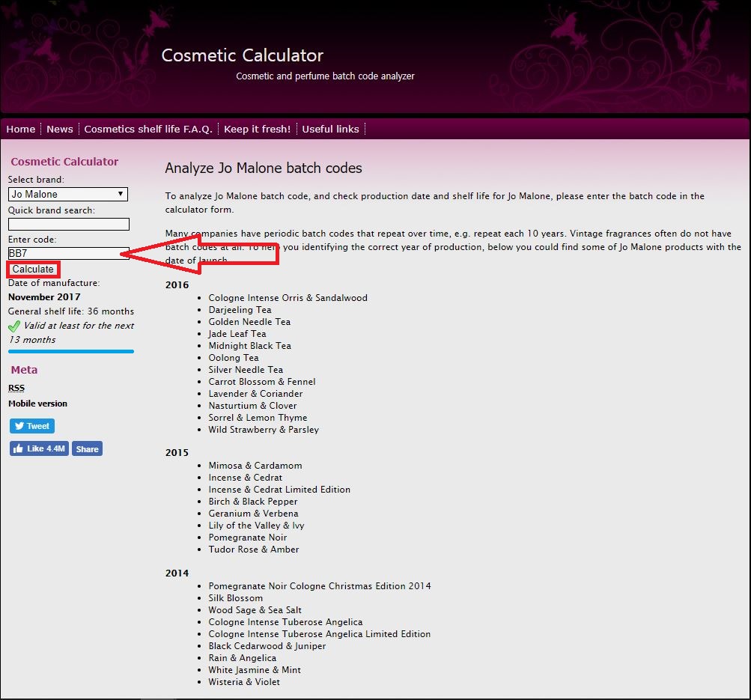Open Cosmetics shelf life F.A.Q. page
This screenshot has width=751, height=700.
coord(148,130)
